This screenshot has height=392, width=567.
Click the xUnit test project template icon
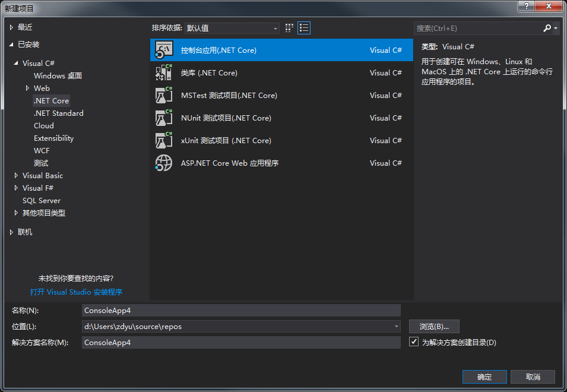[164, 140]
